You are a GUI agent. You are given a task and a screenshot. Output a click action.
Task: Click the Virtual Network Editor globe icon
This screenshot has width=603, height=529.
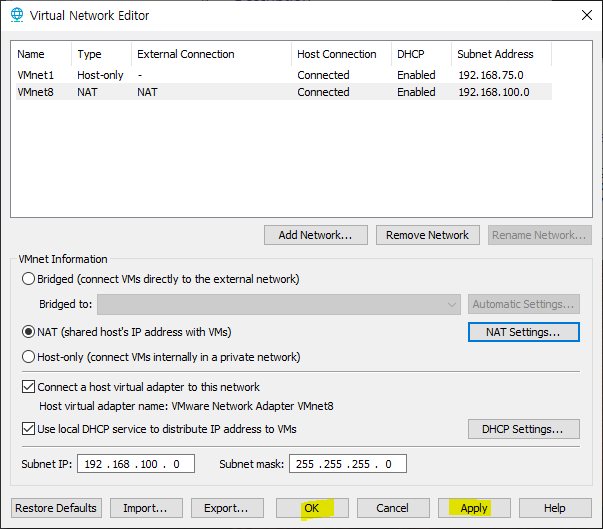point(17,15)
